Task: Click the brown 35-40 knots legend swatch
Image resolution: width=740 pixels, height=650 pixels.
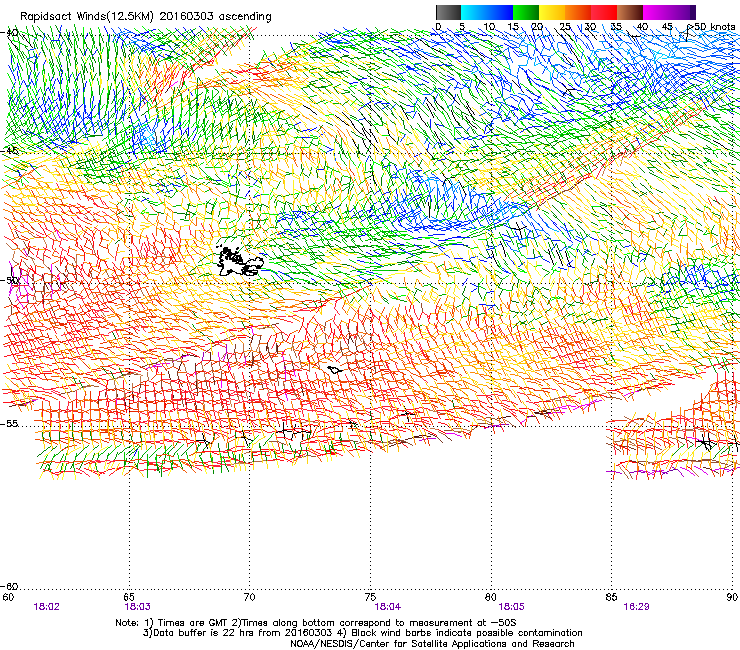Action: 630,12
